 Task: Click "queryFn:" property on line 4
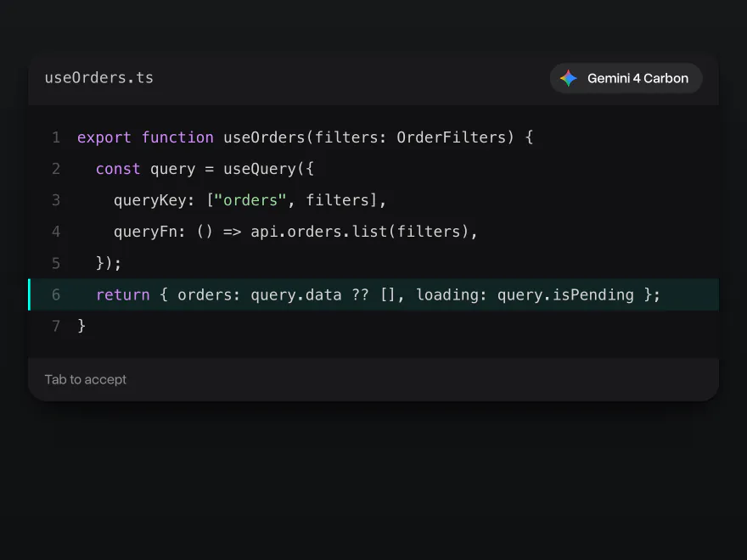149,232
